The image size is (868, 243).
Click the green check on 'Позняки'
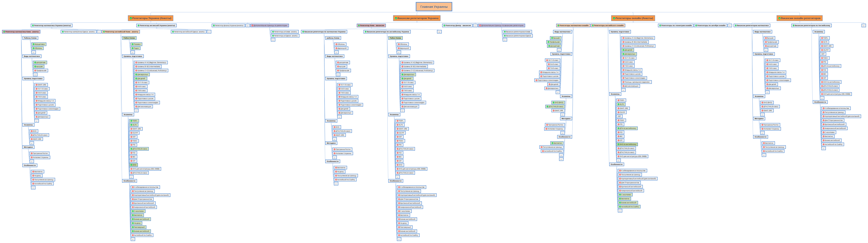click(133, 44)
